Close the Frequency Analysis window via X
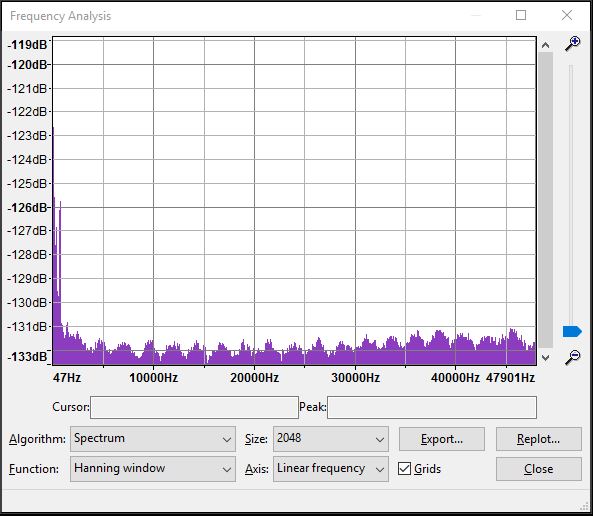The height and width of the screenshot is (516, 593). coord(567,15)
